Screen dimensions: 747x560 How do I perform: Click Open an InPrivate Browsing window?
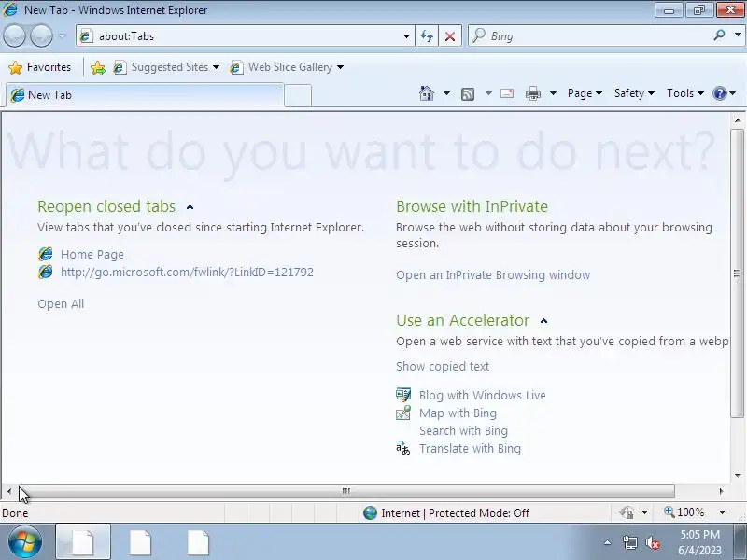(493, 275)
